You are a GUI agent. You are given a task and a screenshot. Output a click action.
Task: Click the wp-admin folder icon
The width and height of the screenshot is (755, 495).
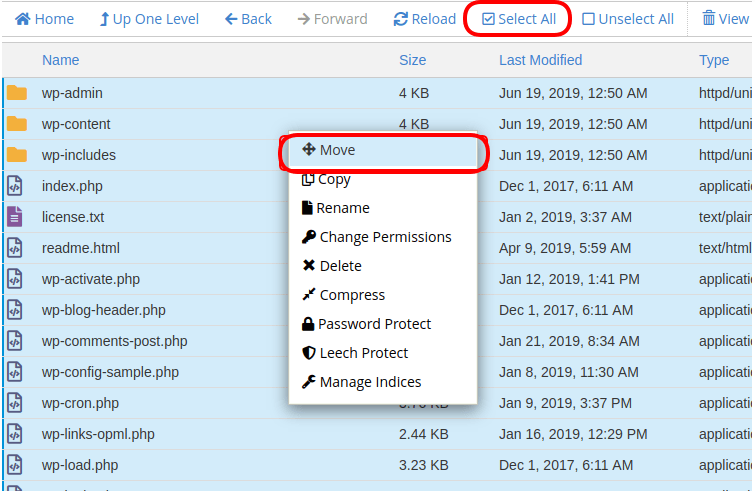pyautogui.click(x=17, y=92)
